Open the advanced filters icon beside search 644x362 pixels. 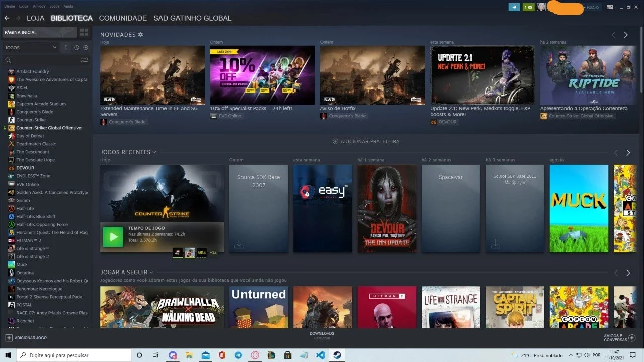[84, 60]
